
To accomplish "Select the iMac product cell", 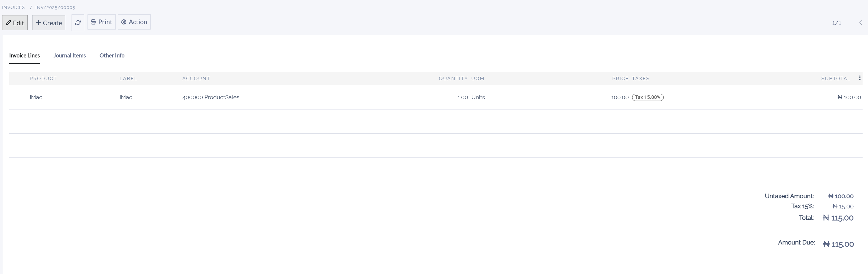I will pos(36,97).
